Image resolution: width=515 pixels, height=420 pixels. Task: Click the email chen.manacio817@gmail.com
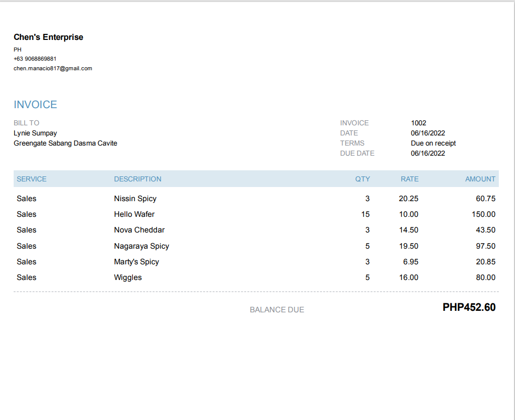coord(53,68)
